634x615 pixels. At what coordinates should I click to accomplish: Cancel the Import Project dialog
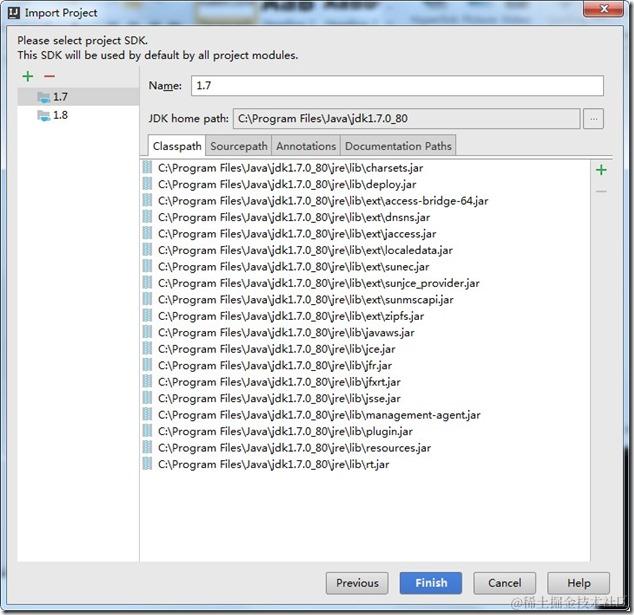click(505, 583)
